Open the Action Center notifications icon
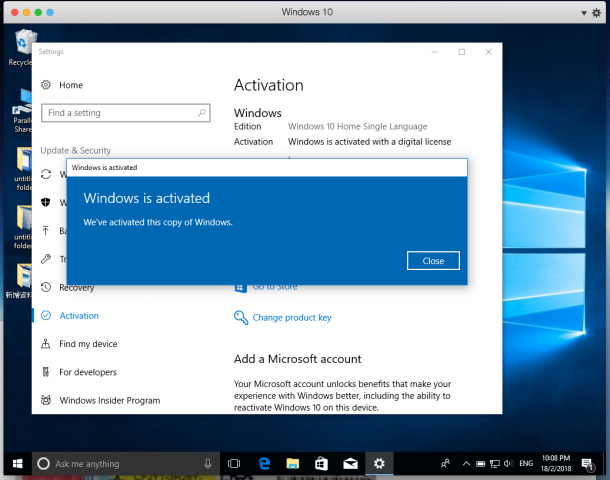This screenshot has width=610, height=480. tap(587, 464)
